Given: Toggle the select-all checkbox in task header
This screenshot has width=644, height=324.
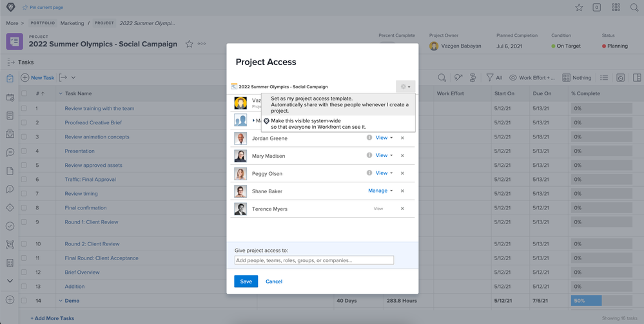Looking at the screenshot, I should click(x=24, y=93).
